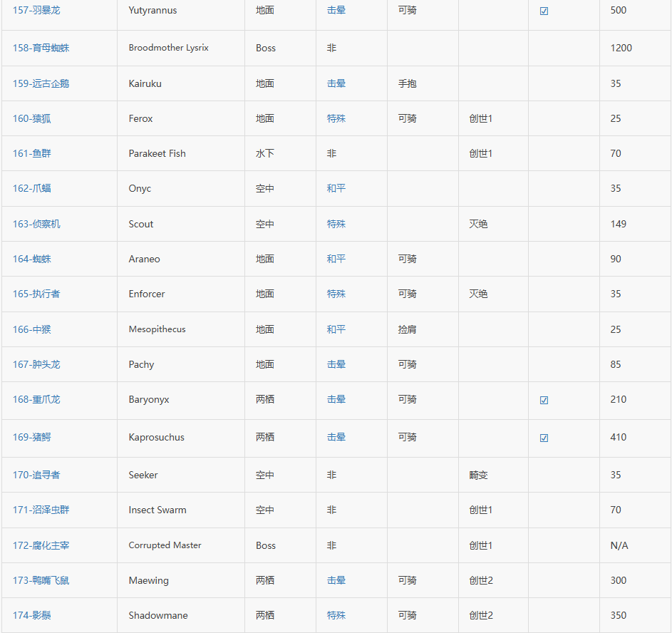This screenshot has height=633, width=672.
Task: Click the 174-影鬃 link
Action: click(x=32, y=615)
